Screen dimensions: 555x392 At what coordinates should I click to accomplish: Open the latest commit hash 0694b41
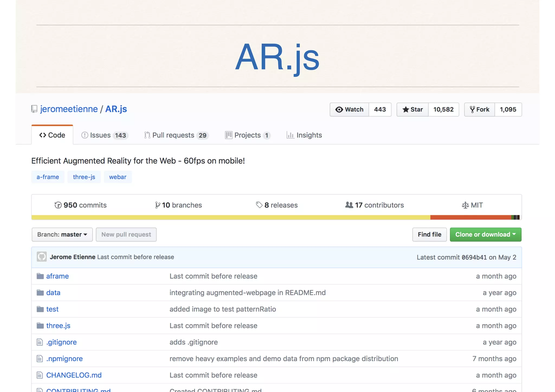point(474,257)
